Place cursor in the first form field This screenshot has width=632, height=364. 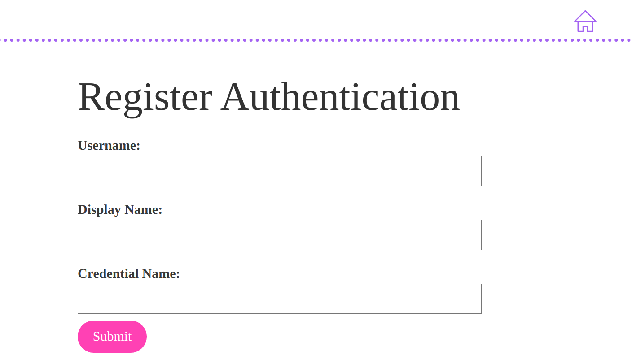(x=279, y=171)
